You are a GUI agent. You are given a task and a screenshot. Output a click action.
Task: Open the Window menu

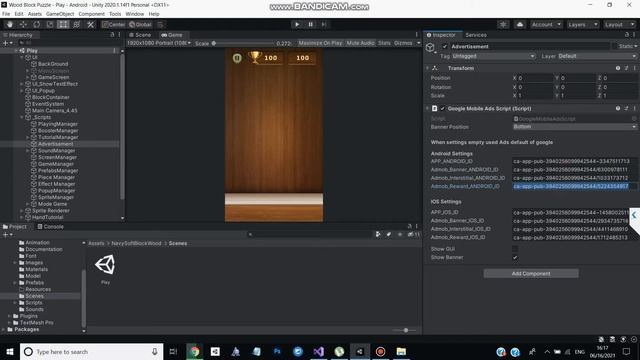[135, 14]
